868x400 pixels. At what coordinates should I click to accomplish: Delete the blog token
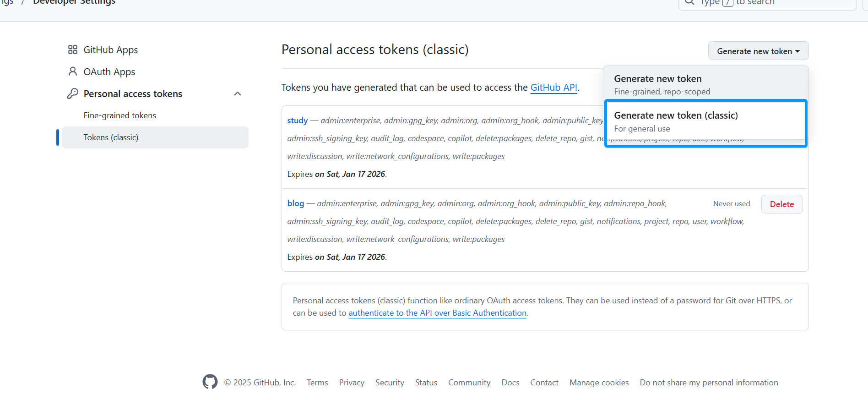781,204
